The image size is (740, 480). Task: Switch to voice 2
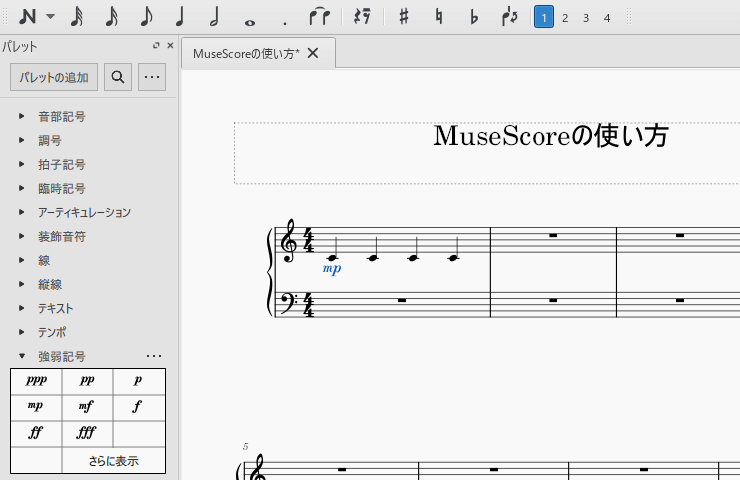[565, 17]
